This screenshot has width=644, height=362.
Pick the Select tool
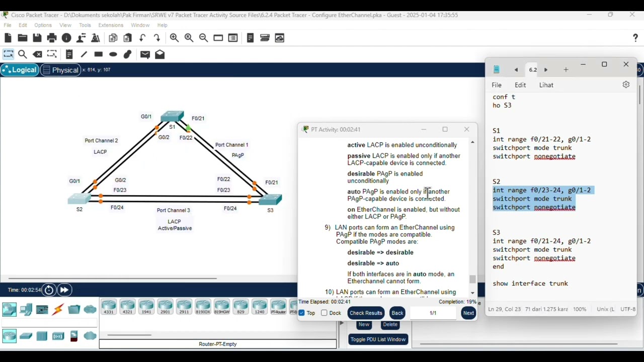[8, 54]
